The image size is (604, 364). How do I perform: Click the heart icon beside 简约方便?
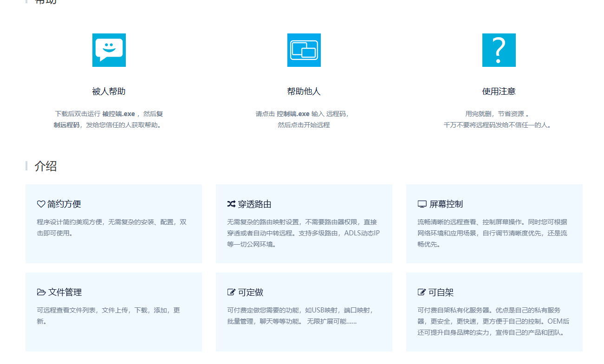(41, 204)
